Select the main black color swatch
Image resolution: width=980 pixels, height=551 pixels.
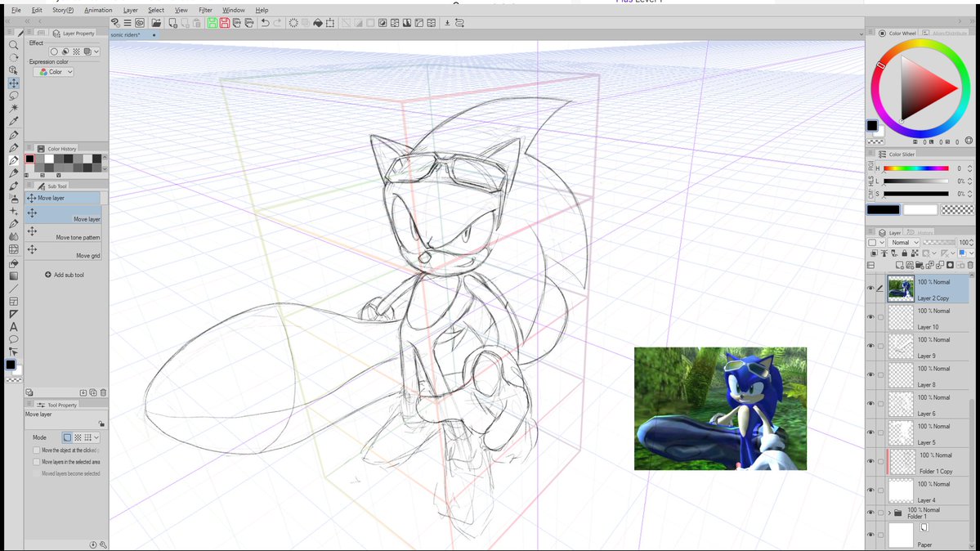tap(883, 210)
